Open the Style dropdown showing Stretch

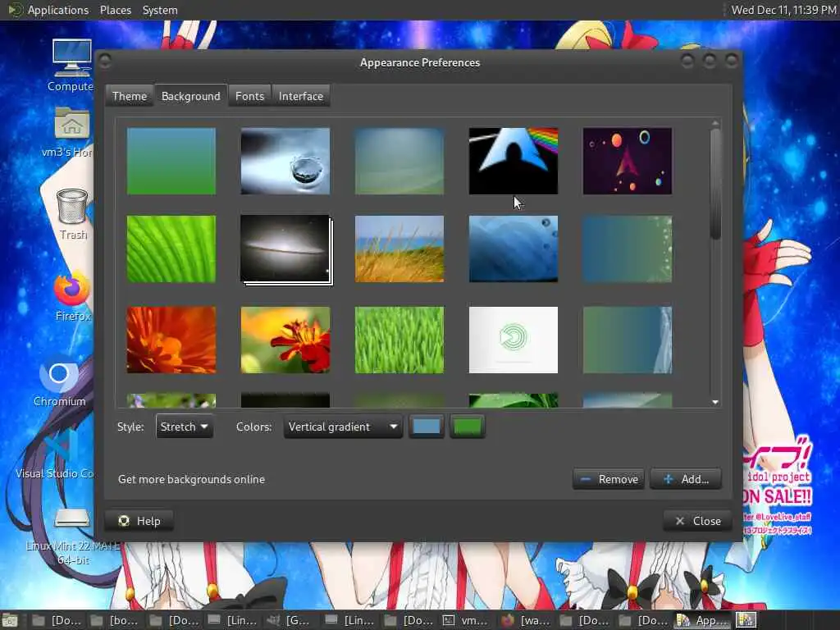coord(185,427)
